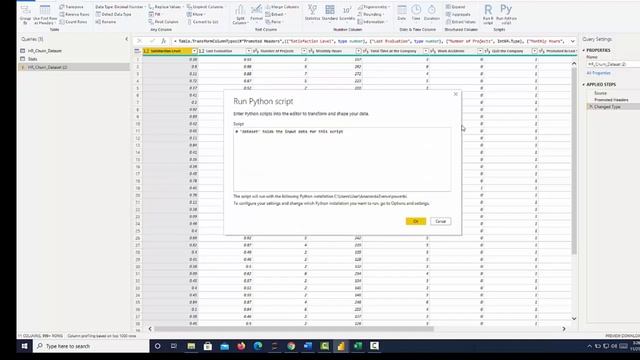Open Chrome from the taskbar
Screen dimensions: 640x360
[291, 346]
